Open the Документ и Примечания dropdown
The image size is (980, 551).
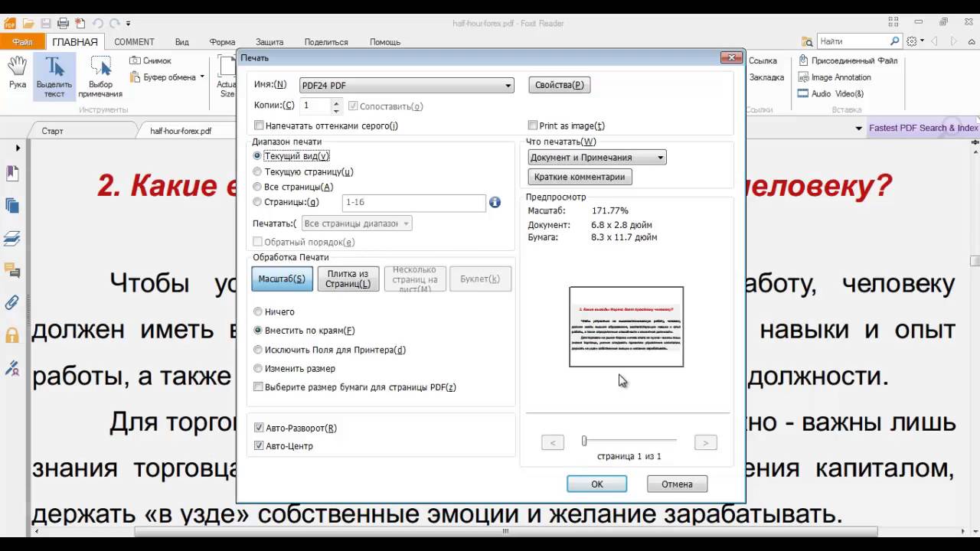coord(597,158)
